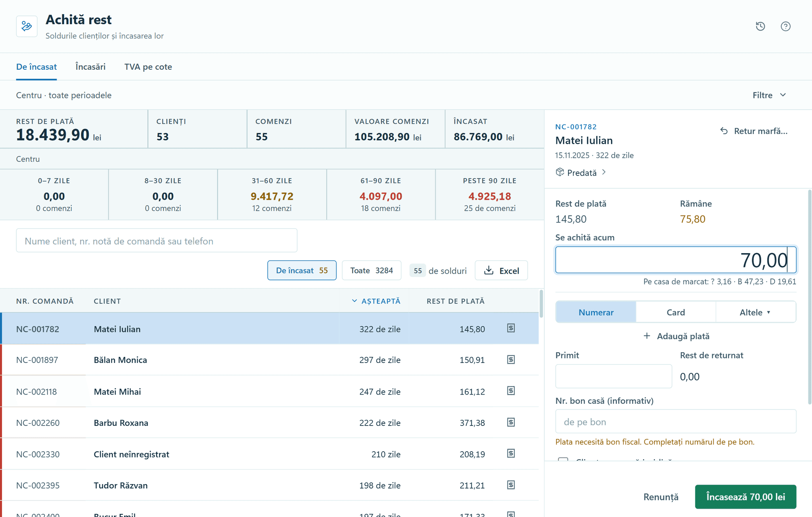Viewport: 812px width, 517px height.
Task: Filter by 31–60 ZILE aging bucket
Action: coord(272,195)
